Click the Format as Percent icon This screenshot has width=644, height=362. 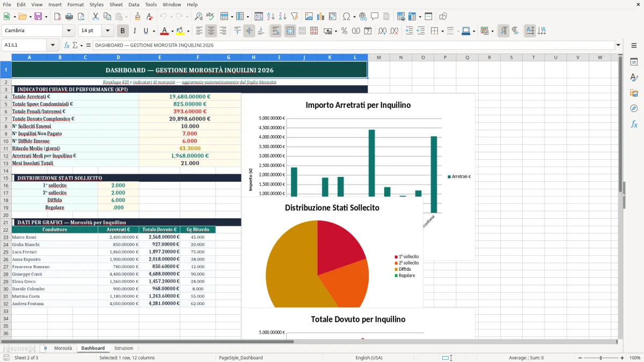(x=344, y=31)
